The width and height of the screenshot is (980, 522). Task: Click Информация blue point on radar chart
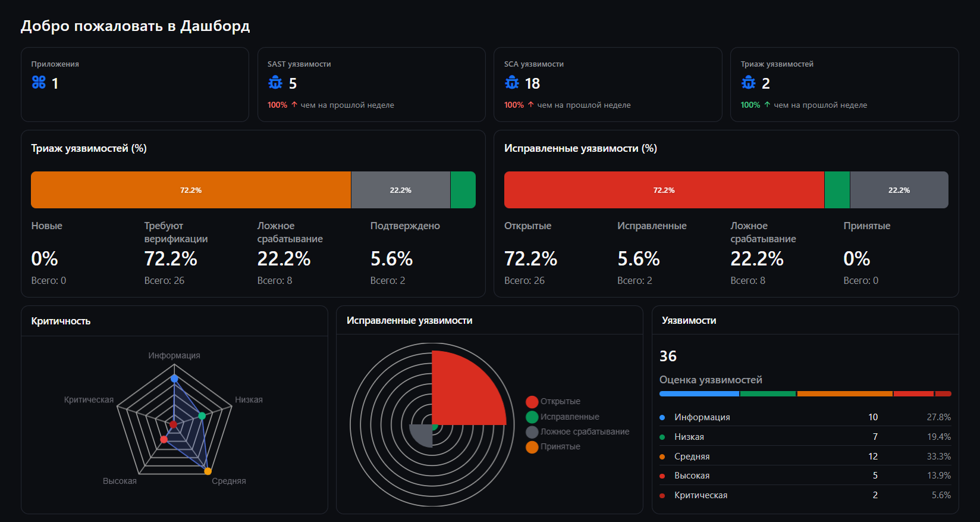click(x=174, y=379)
